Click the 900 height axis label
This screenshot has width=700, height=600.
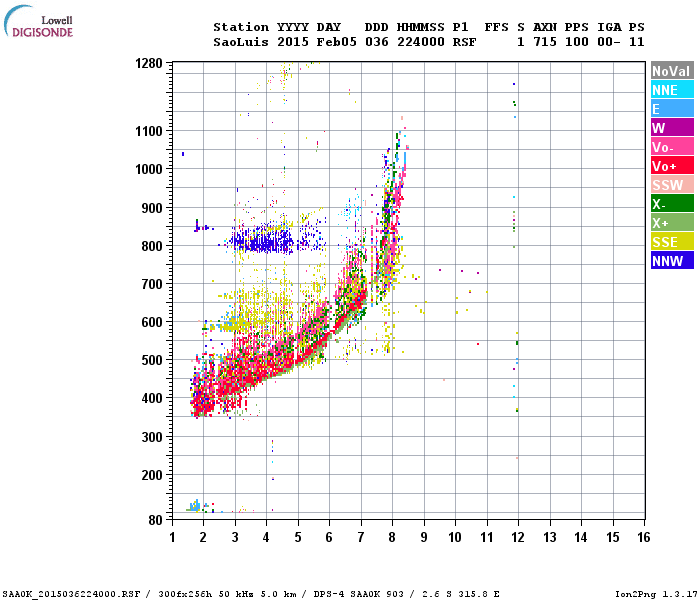152,208
